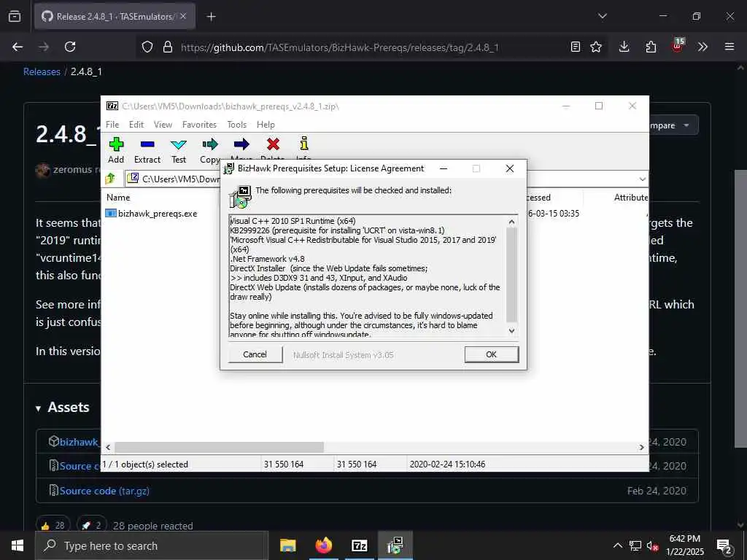Open a new Firefox tab with plus

click(211, 17)
